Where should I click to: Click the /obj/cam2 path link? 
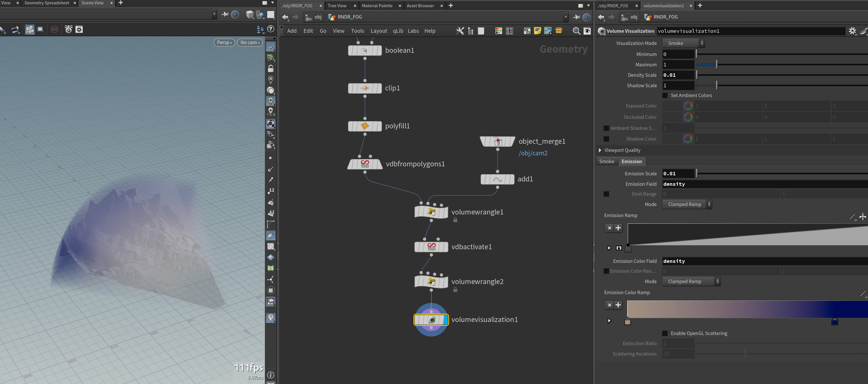pyautogui.click(x=533, y=153)
